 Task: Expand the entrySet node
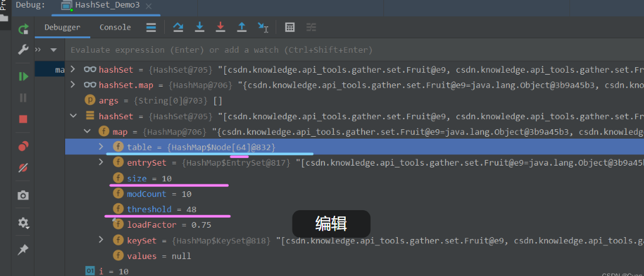(x=101, y=162)
